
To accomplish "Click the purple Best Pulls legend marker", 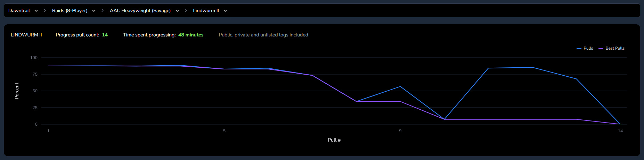I will click(x=601, y=49).
